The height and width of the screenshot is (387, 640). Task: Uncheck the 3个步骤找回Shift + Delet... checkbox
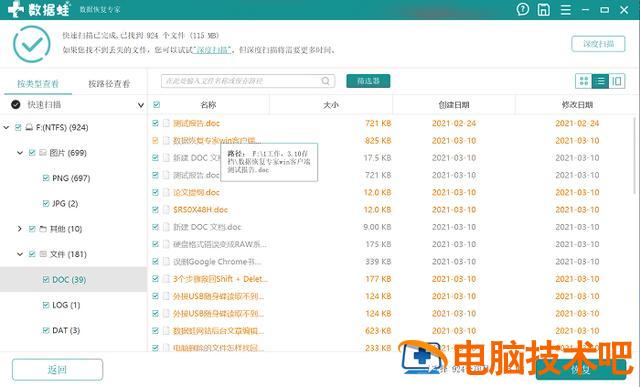(x=155, y=279)
